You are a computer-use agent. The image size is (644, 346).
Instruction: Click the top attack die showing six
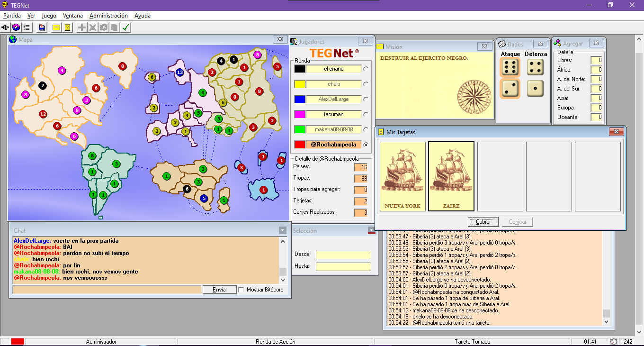(510, 68)
